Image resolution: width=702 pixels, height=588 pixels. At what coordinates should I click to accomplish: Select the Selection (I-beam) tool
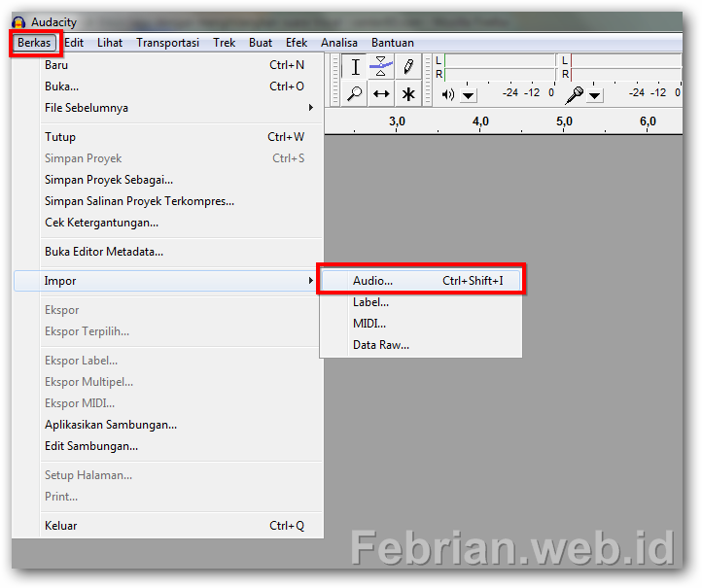(x=355, y=67)
